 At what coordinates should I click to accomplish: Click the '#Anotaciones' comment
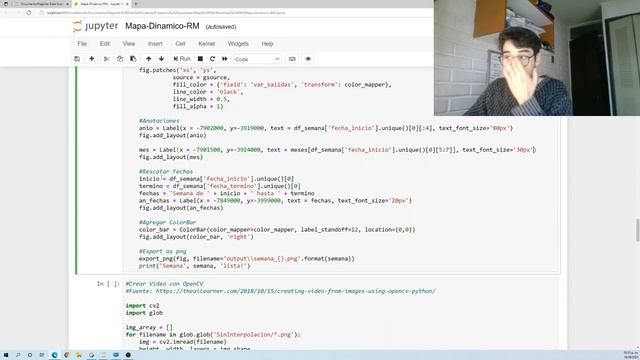click(159, 121)
